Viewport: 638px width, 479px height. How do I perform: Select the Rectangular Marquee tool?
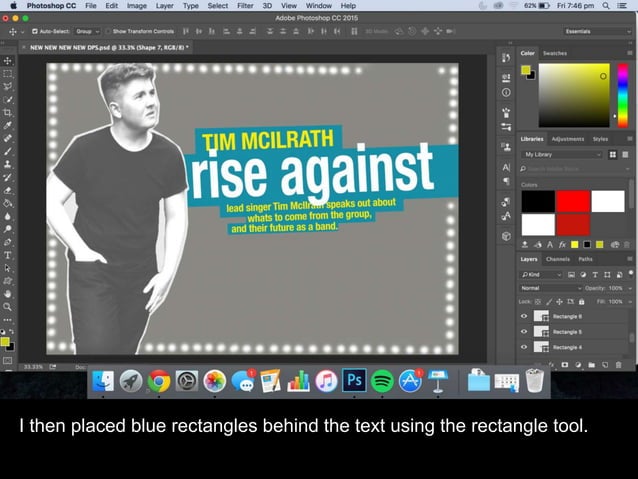(7, 73)
